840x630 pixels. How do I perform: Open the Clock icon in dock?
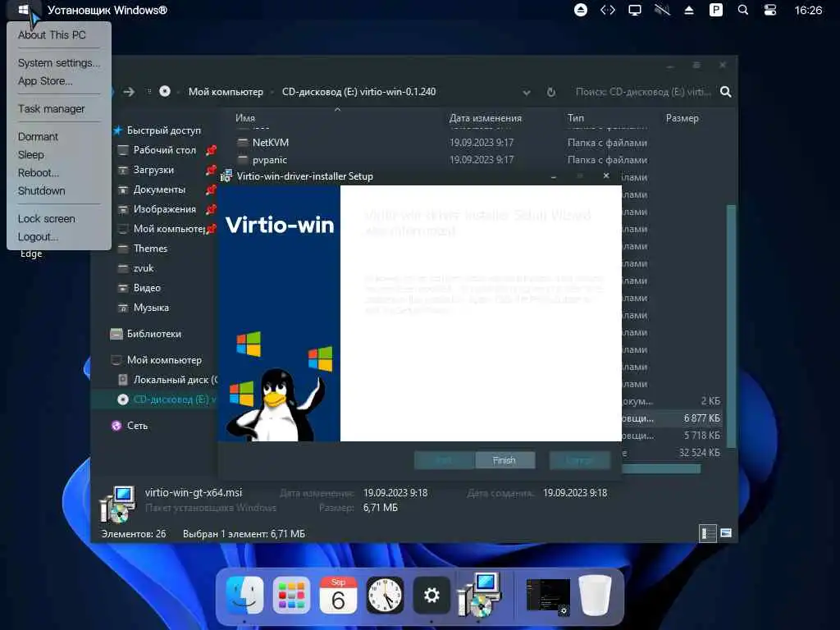[x=385, y=596]
